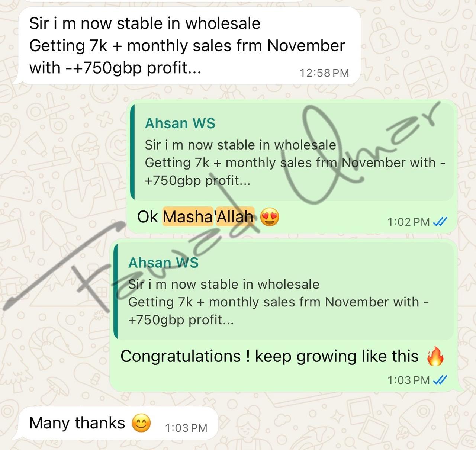Tap the 1:03 PM timestamp beside Many thanks

tap(186, 428)
